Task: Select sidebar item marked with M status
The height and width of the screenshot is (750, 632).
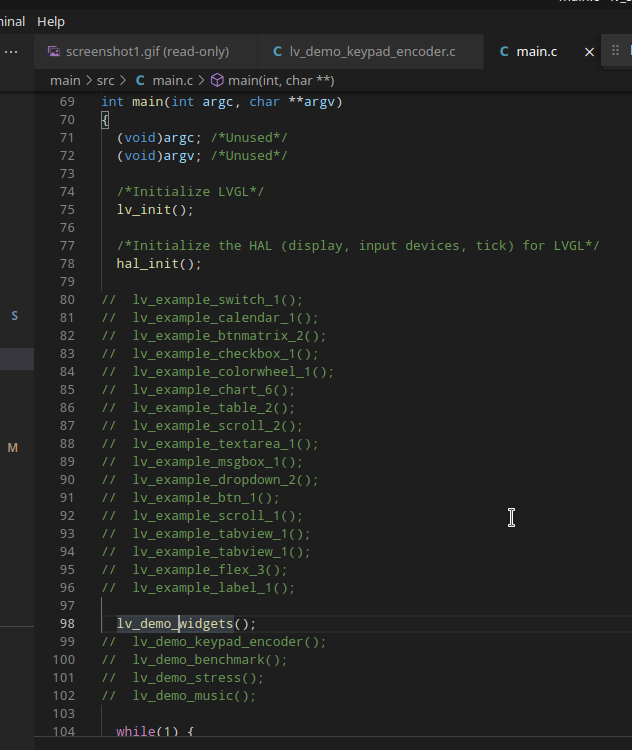Action: pyautogui.click(x=13, y=448)
